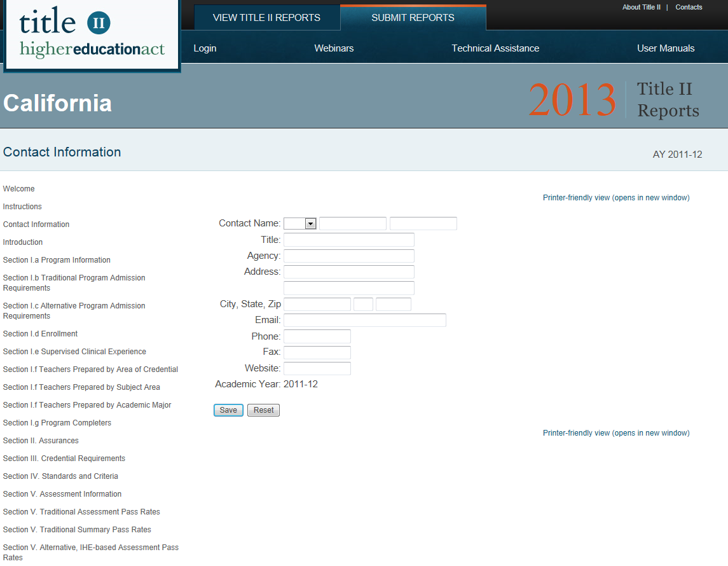The height and width of the screenshot is (566, 728).
Task: Open the Contacts link in the header
Action: (x=689, y=7)
